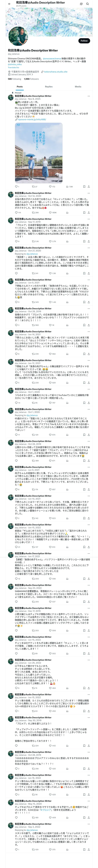Switch to the Replies tab
Image resolution: width=98 pixels, height=868 pixels.
[49, 87]
